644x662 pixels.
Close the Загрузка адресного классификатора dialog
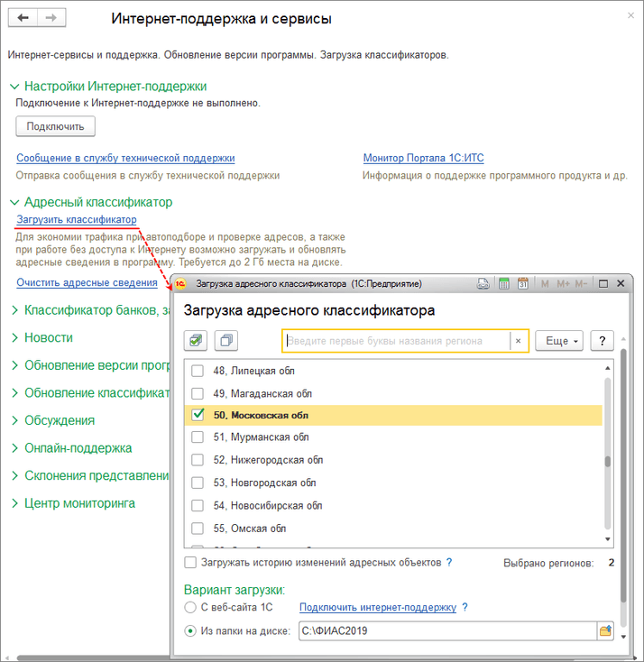click(621, 283)
